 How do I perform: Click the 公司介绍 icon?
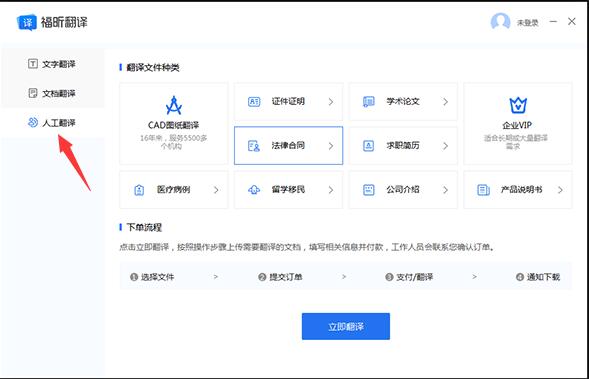pos(369,190)
